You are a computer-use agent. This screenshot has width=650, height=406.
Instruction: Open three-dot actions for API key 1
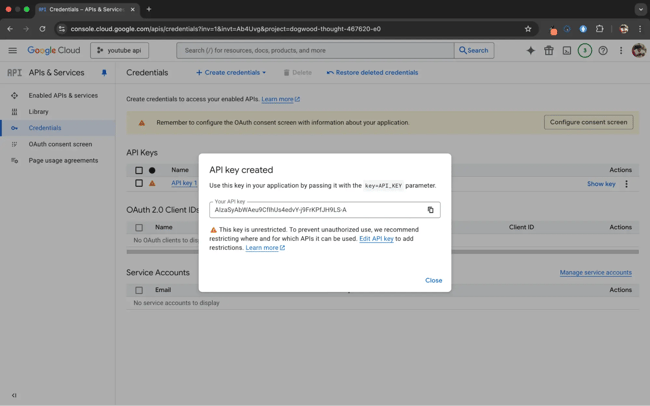point(627,184)
